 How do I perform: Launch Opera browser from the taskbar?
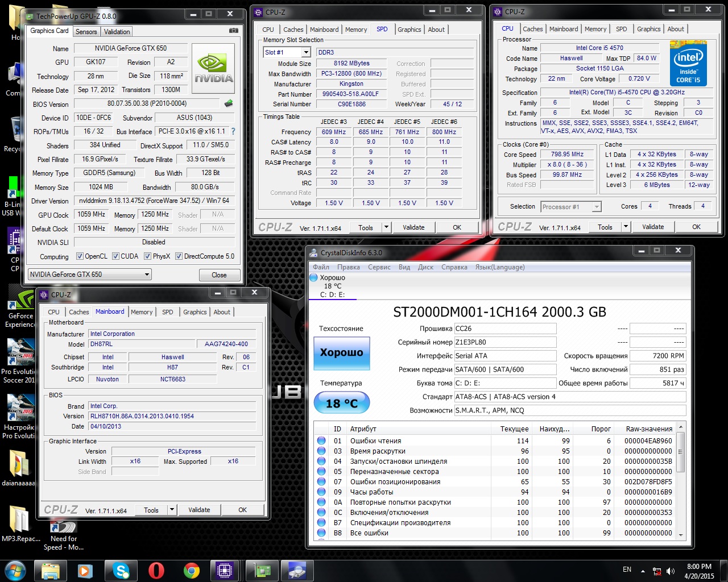[156, 570]
